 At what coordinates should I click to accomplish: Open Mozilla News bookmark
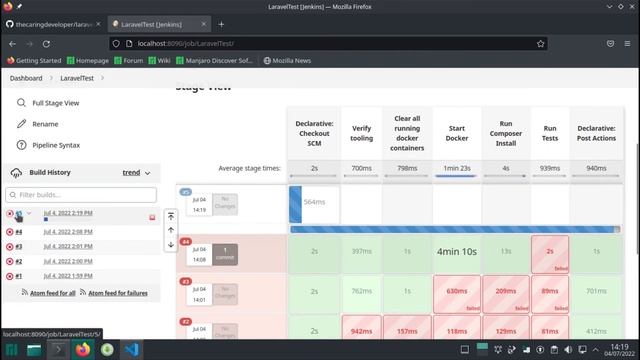tap(287, 60)
